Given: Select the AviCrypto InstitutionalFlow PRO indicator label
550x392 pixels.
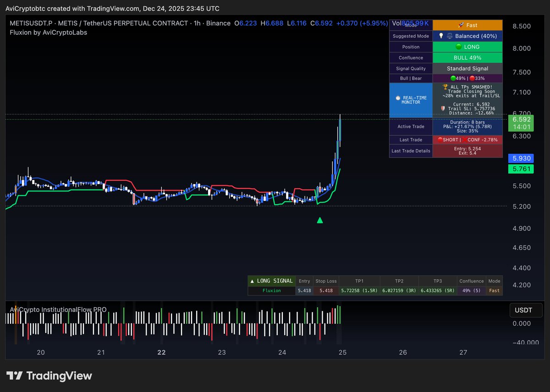Looking at the screenshot, I should (x=58, y=310).
